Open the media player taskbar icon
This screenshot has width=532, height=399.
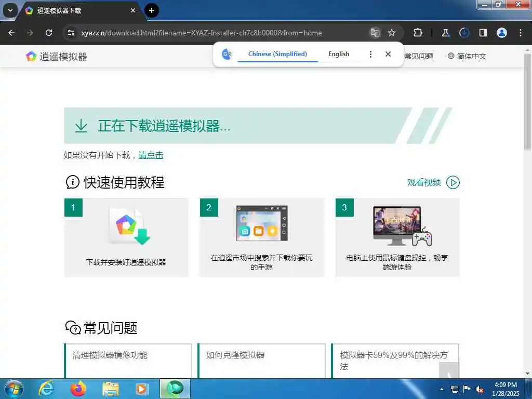point(141,389)
